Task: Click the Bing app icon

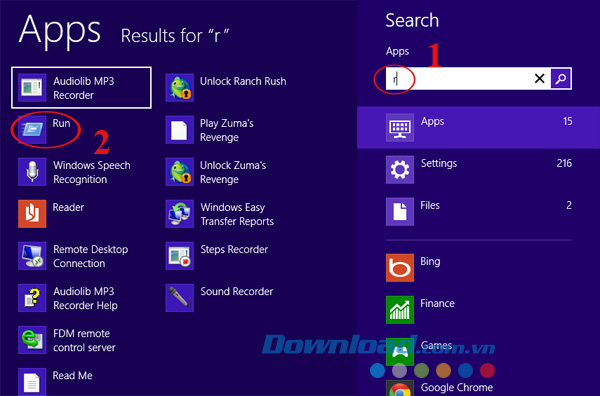Action: 400,268
